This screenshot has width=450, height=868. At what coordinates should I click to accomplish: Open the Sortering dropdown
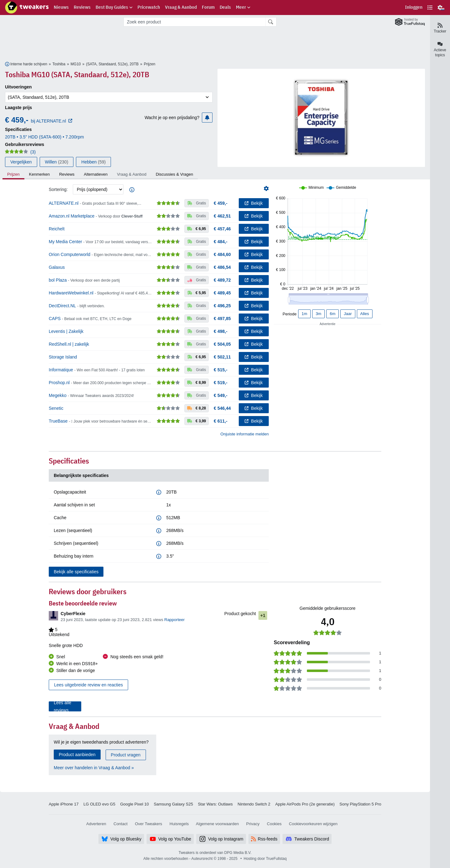tap(98, 189)
